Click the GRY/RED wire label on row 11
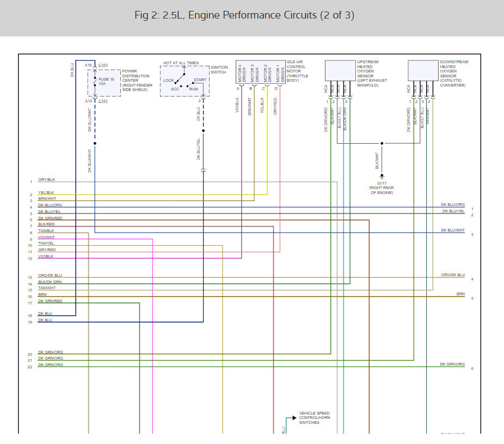The image size is (504, 444). (47, 250)
